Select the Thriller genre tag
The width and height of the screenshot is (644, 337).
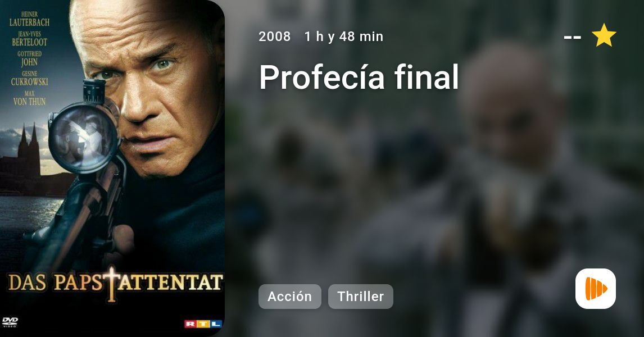(361, 297)
